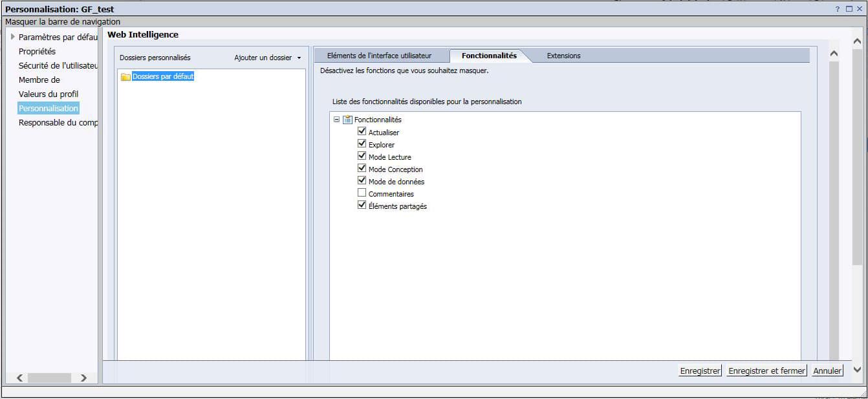Close the Personnalisation dialog window
The height and width of the screenshot is (399, 868).
click(860, 9)
